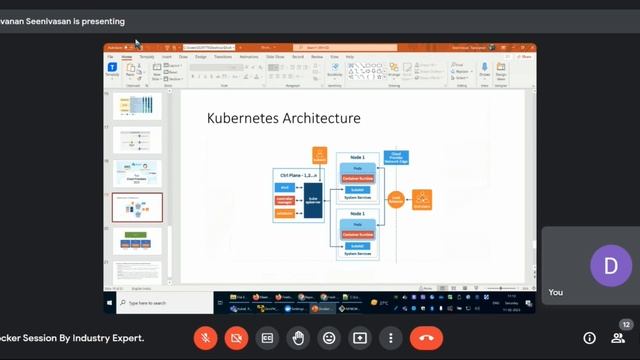Click the 'Ctrl Plane - 1,2...n' label
Screen dimensions: 640x360
click(x=298, y=175)
